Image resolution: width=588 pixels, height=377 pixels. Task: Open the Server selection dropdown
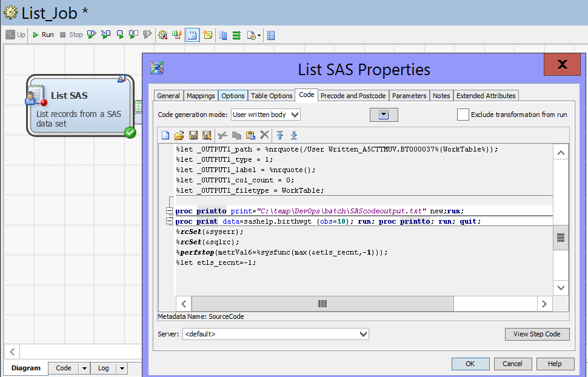coord(276,334)
